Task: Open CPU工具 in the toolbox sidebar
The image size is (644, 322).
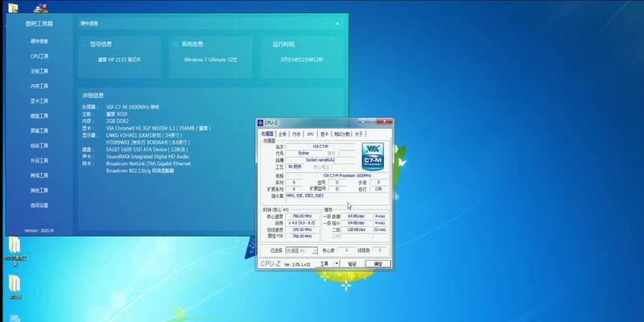Action: pyautogui.click(x=39, y=56)
